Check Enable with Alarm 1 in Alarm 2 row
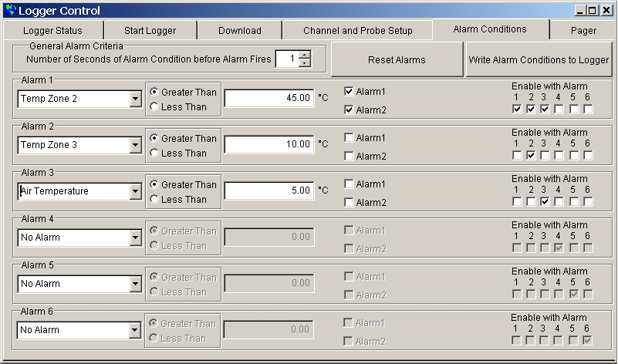The image size is (618, 364). click(x=517, y=155)
